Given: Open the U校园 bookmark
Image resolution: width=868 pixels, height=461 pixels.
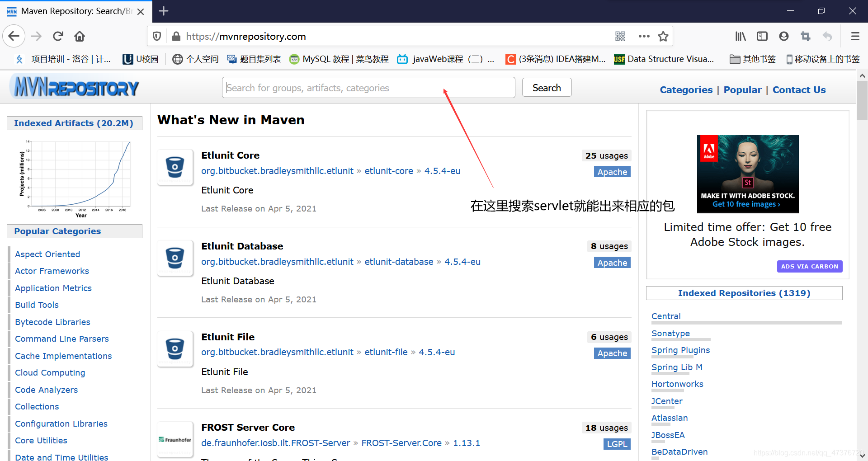Looking at the screenshot, I should coord(141,59).
